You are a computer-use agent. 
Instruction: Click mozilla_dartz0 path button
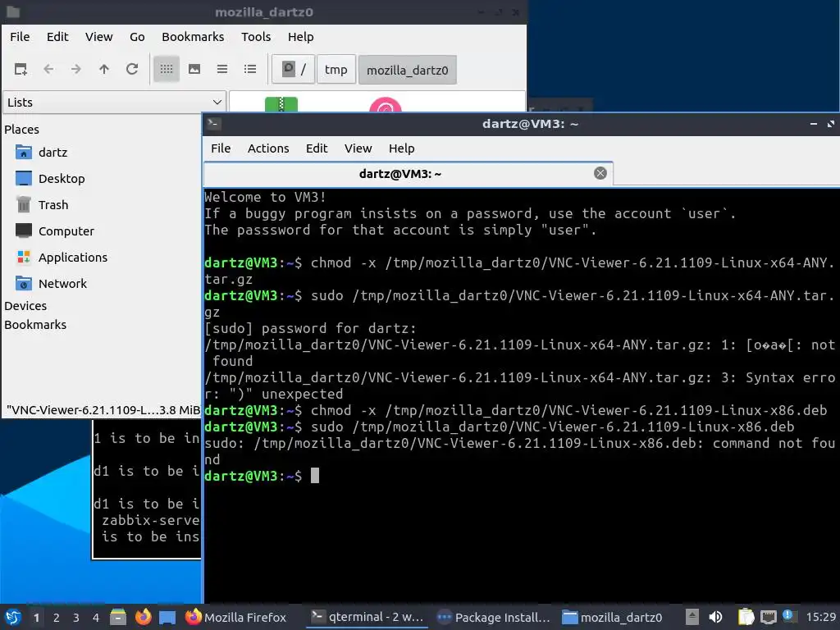pyautogui.click(x=407, y=71)
